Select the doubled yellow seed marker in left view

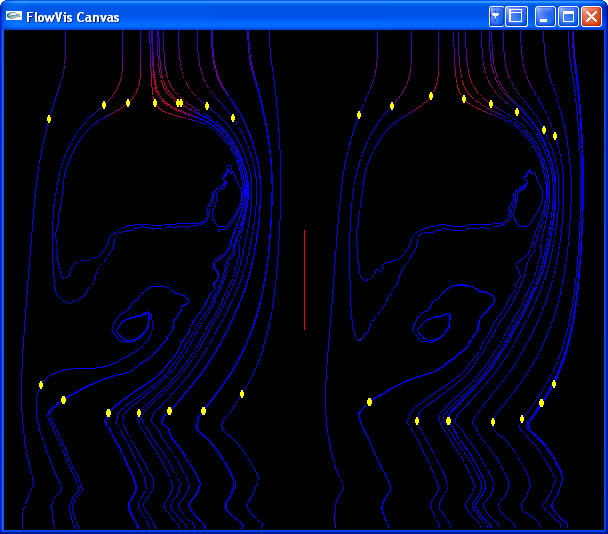(179, 103)
